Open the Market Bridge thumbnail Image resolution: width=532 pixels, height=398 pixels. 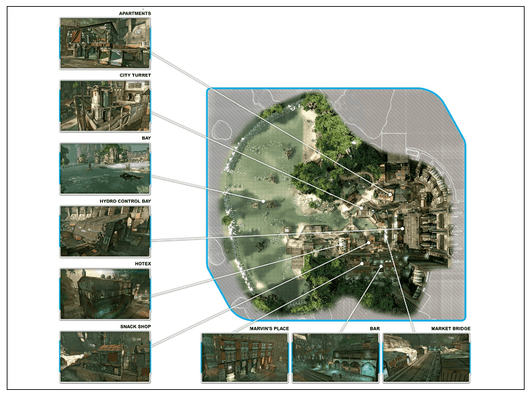[427, 358]
